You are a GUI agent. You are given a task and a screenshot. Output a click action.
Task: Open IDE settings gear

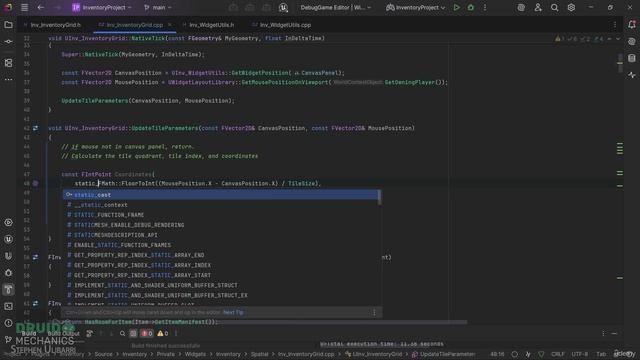click(571, 7)
